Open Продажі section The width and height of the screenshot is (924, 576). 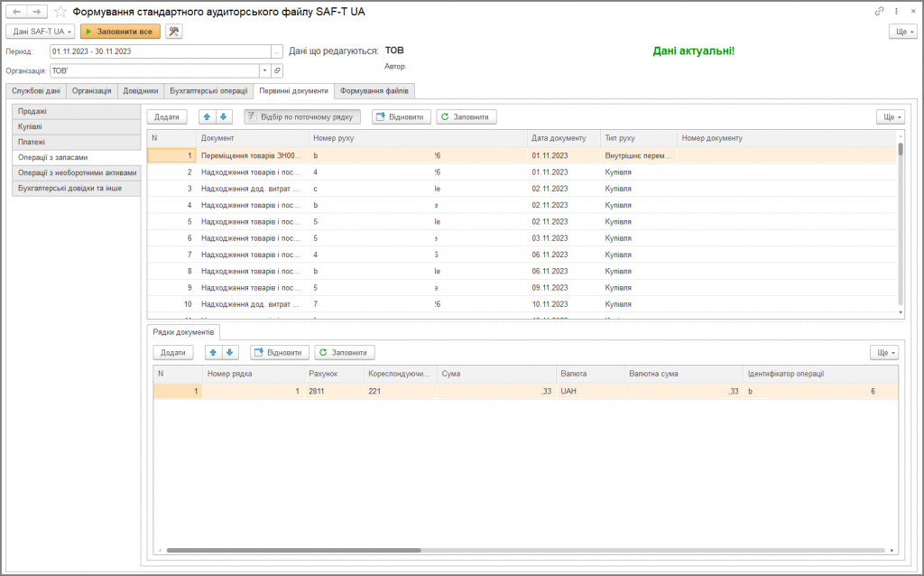click(x=76, y=111)
